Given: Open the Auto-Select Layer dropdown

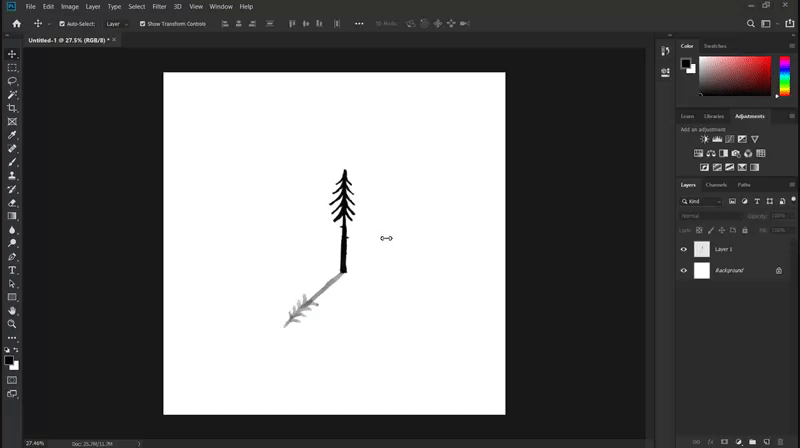Looking at the screenshot, I should pos(117,24).
